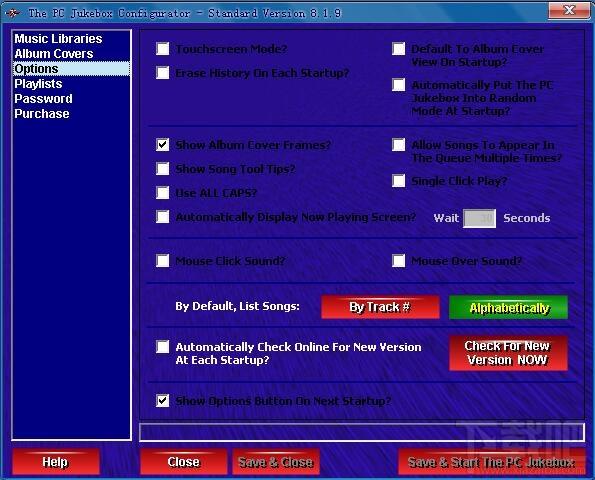Image resolution: width=595 pixels, height=480 pixels.
Task: Select Options in the sidebar list
Action: pos(71,69)
